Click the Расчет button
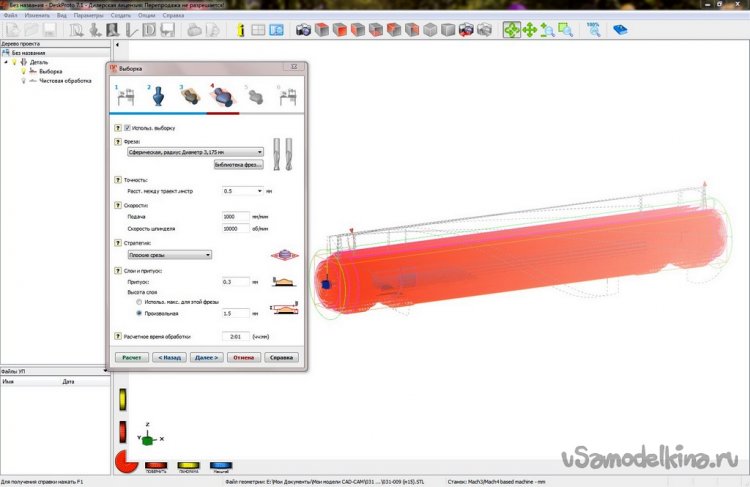 (x=133, y=356)
